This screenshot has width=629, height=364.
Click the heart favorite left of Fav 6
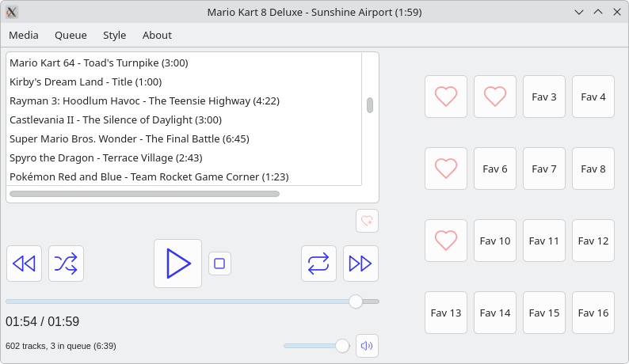[x=446, y=169]
